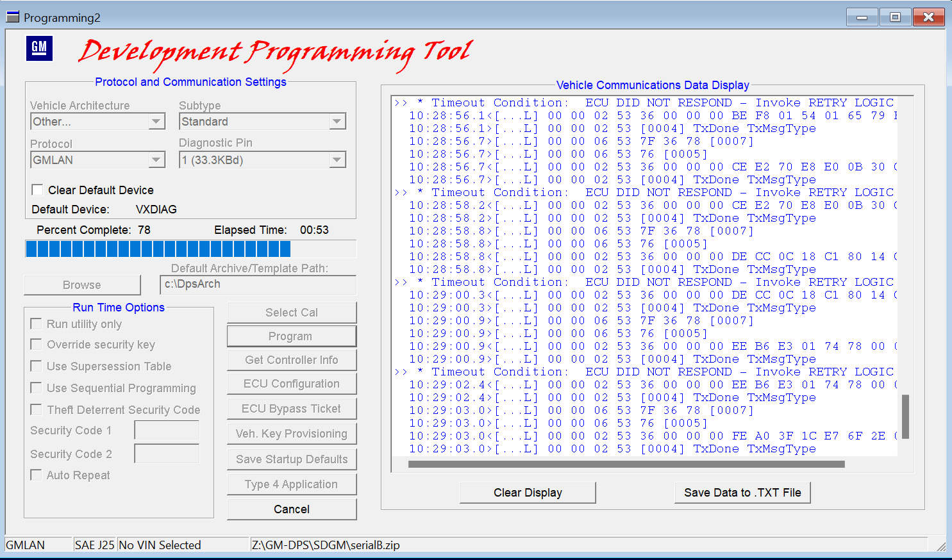This screenshot has height=560, width=952.
Task: Save data to .TXT file
Action: click(x=742, y=493)
